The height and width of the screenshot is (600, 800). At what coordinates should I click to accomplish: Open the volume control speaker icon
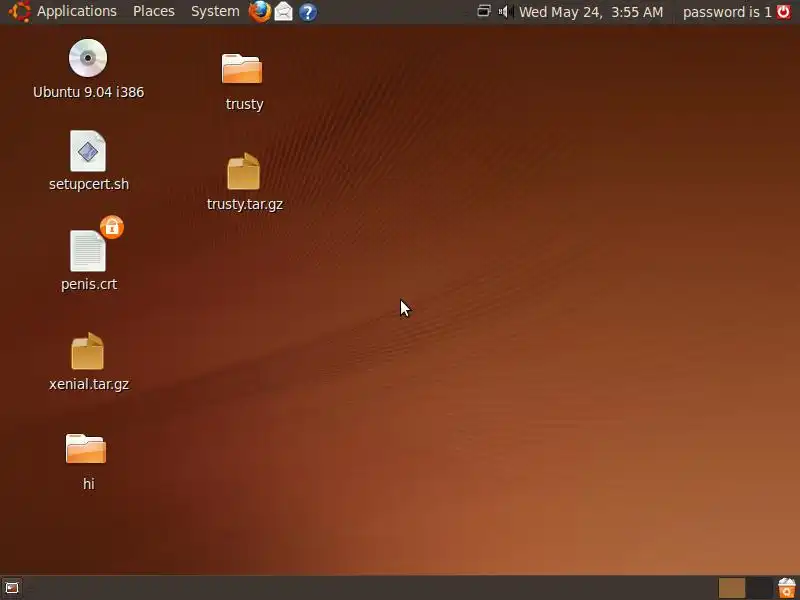click(x=506, y=11)
